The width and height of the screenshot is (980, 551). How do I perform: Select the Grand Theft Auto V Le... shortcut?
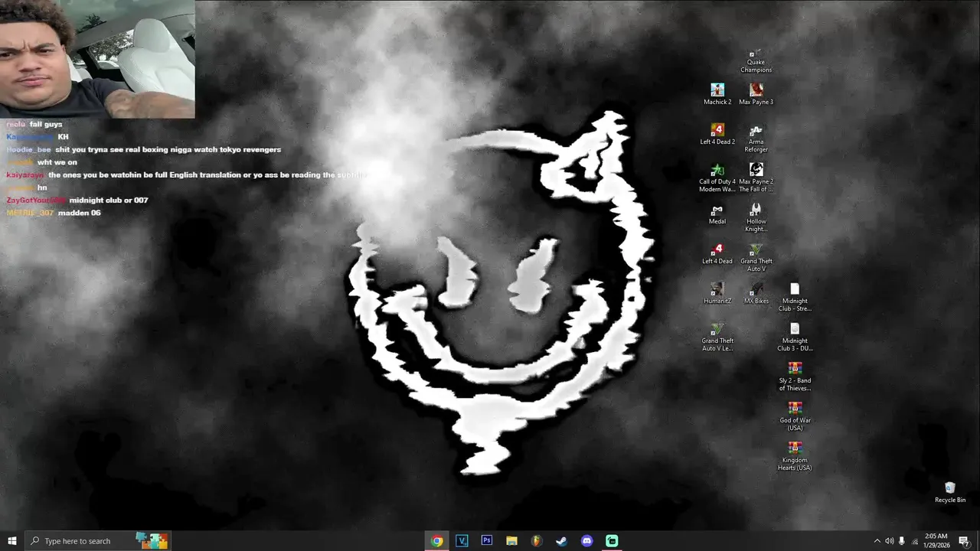[717, 337]
